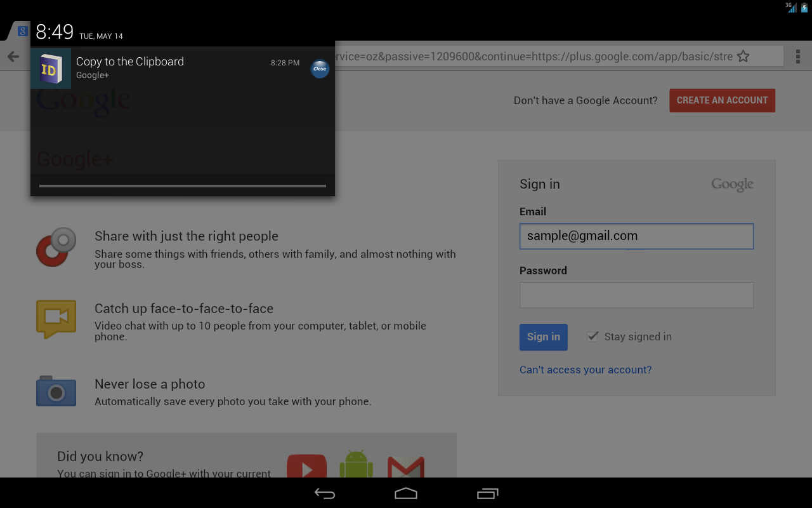The width and height of the screenshot is (812, 508).
Task: Bookmark this page with the star icon
Action: 743,57
